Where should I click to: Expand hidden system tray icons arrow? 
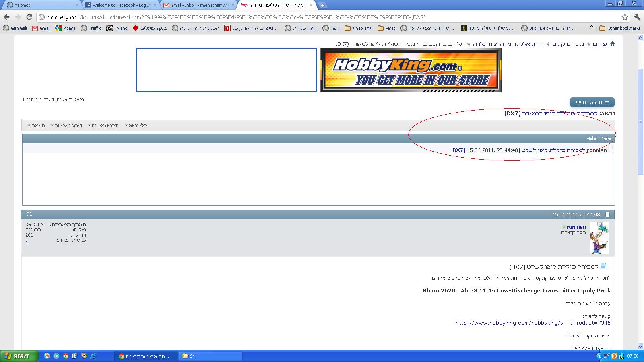(x=599, y=356)
